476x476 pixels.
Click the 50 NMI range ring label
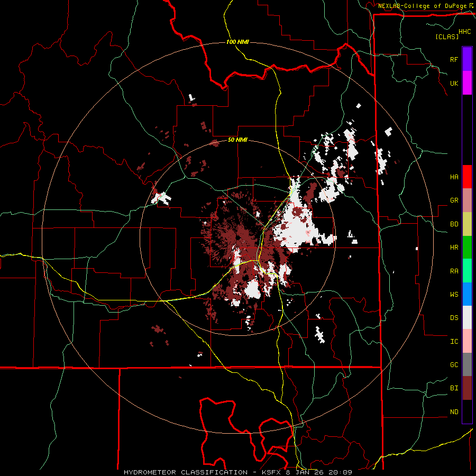pos(237,140)
